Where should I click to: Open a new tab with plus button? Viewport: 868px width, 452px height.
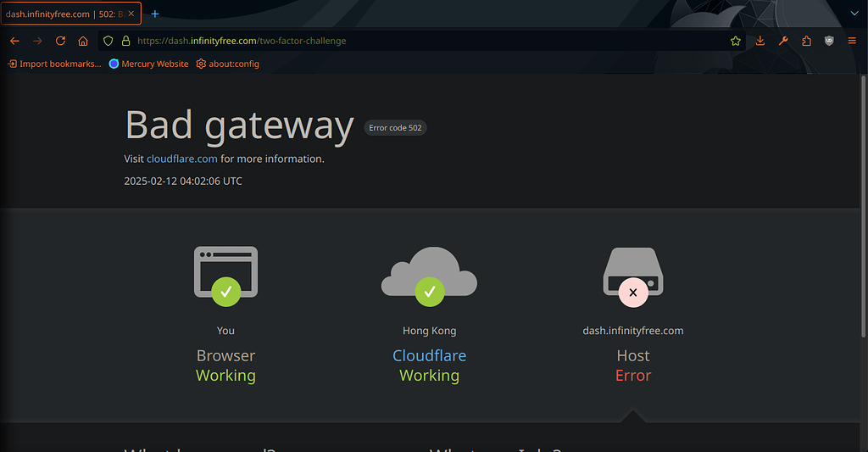coord(155,14)
